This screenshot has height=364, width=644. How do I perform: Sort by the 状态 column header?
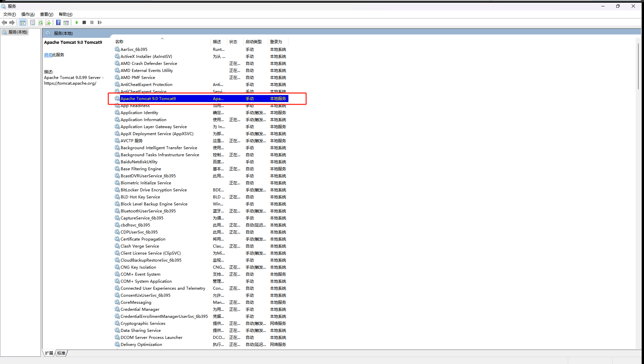tap(233, 42)
